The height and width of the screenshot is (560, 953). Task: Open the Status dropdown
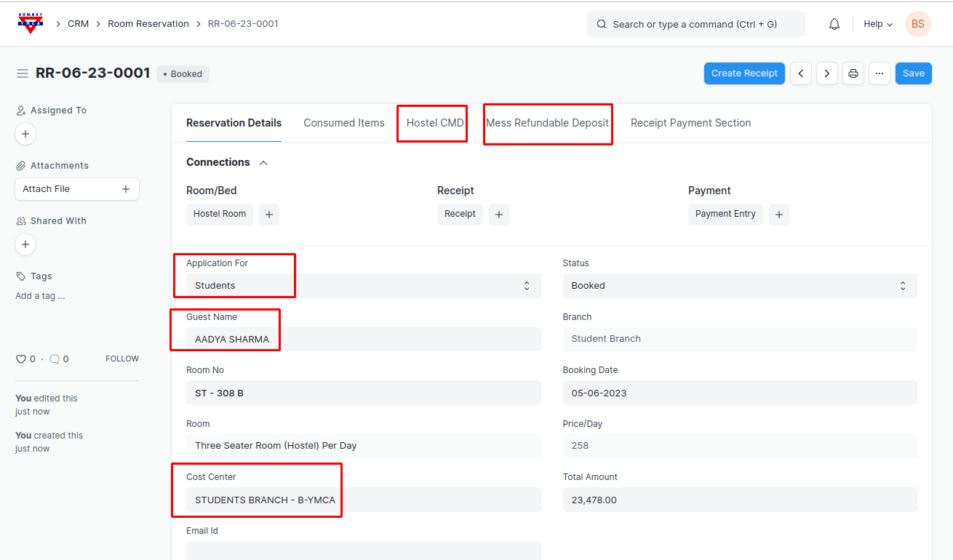739,286
